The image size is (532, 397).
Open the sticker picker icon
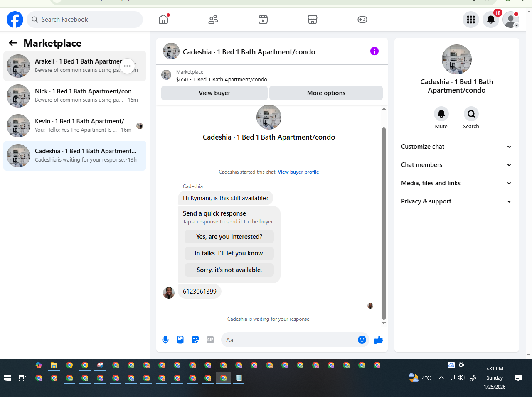(195, 340)
